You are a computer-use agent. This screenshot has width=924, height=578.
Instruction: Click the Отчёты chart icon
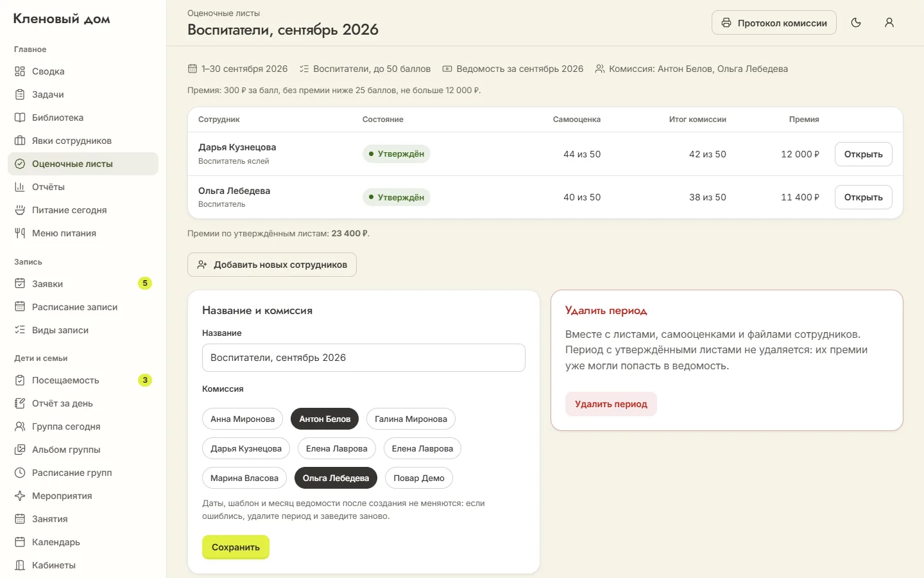[20, 187]
